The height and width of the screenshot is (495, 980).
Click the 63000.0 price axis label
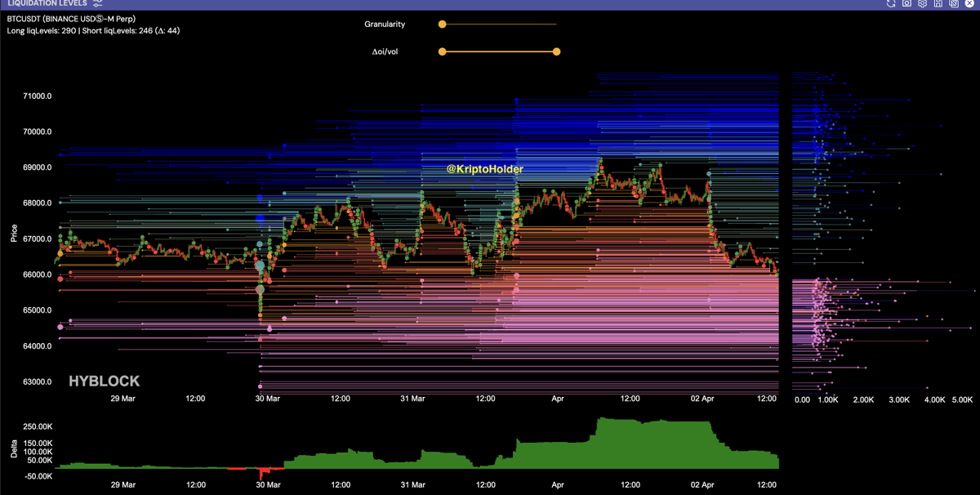[x=37, y=382]
